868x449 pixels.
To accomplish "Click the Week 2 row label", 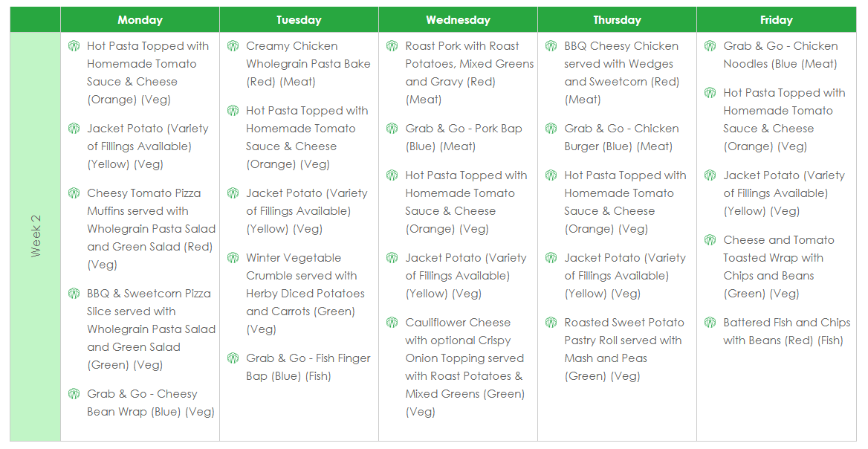I will (x=36, y=236).
